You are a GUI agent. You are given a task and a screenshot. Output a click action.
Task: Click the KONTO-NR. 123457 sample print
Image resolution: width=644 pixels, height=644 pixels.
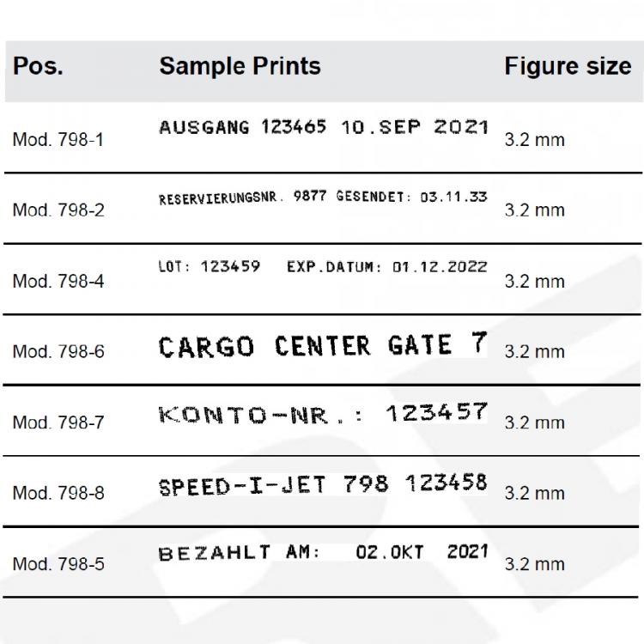(323, 413)
